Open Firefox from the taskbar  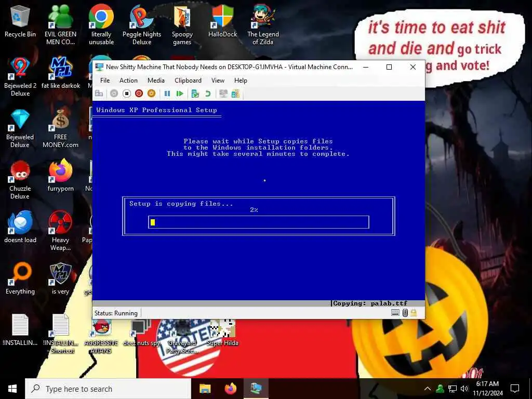coord(231,389)
